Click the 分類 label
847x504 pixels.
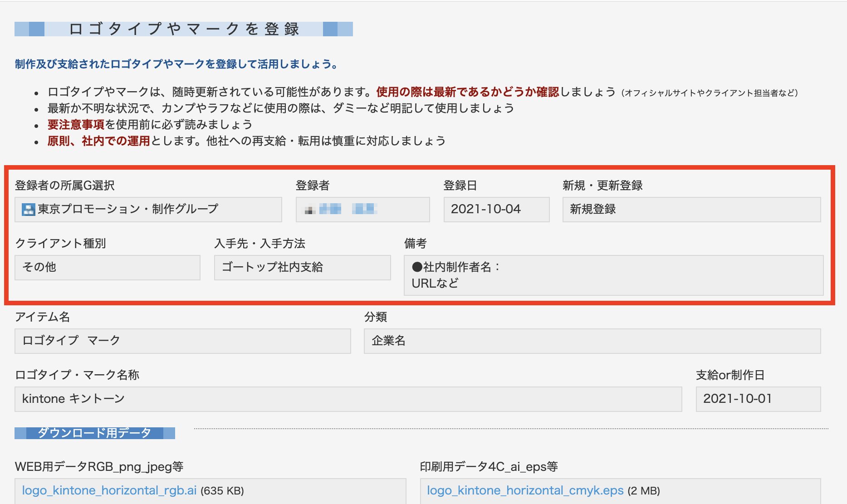(375, 317)
